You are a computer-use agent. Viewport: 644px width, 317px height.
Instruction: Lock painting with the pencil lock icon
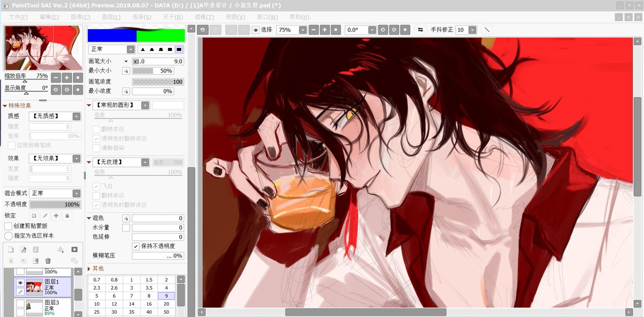(x=45, y=215)
